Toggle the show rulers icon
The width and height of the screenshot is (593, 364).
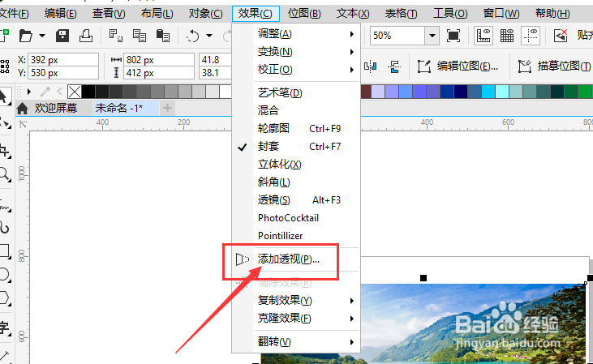[483, 36]
